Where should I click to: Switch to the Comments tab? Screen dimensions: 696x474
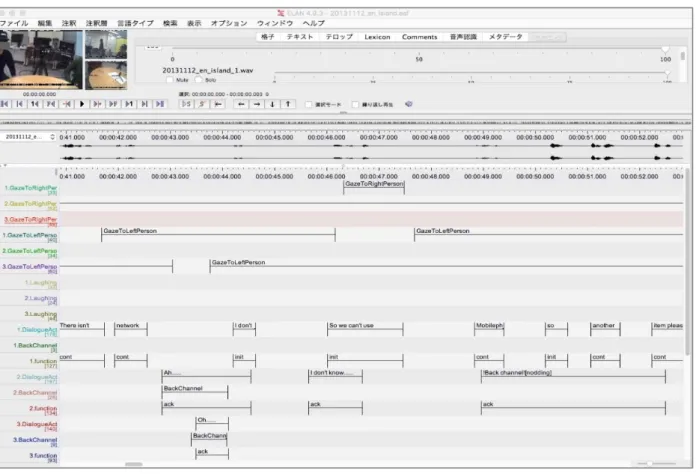point(419,37)
